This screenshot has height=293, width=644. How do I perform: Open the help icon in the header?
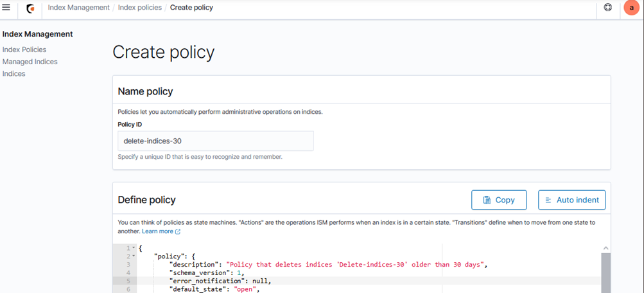(x=607, y=8)
